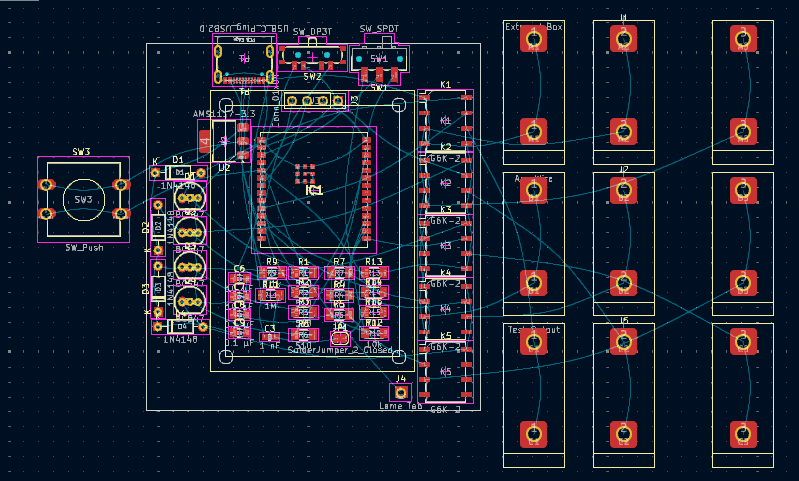Viewport: 799px width, 481px height.
Task: Select the K3 relay footprint
Action: click(445, 246)
